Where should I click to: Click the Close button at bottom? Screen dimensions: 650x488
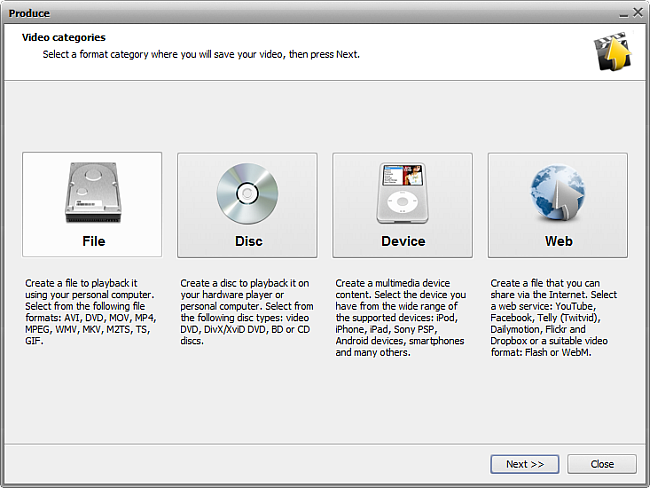[x=602, y=464]
